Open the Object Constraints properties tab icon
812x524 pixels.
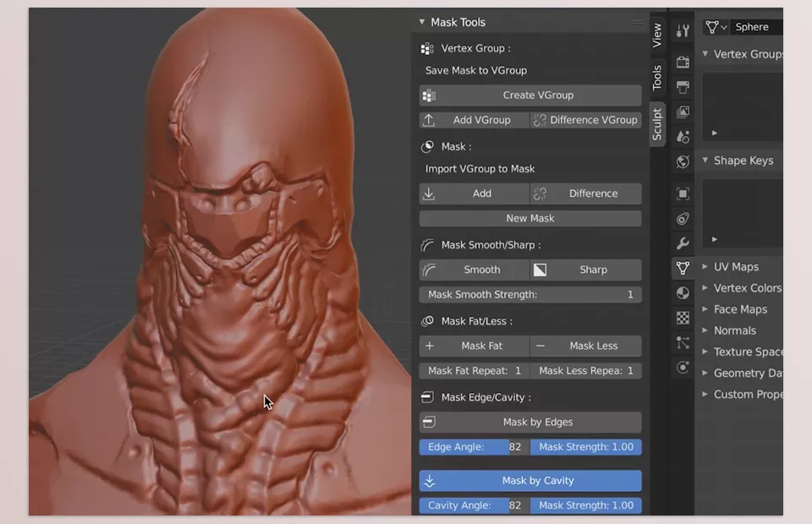pos(683,218)
